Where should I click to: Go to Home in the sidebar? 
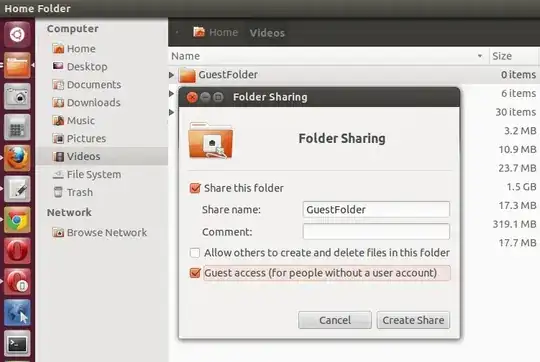click(x=74, y=49)
